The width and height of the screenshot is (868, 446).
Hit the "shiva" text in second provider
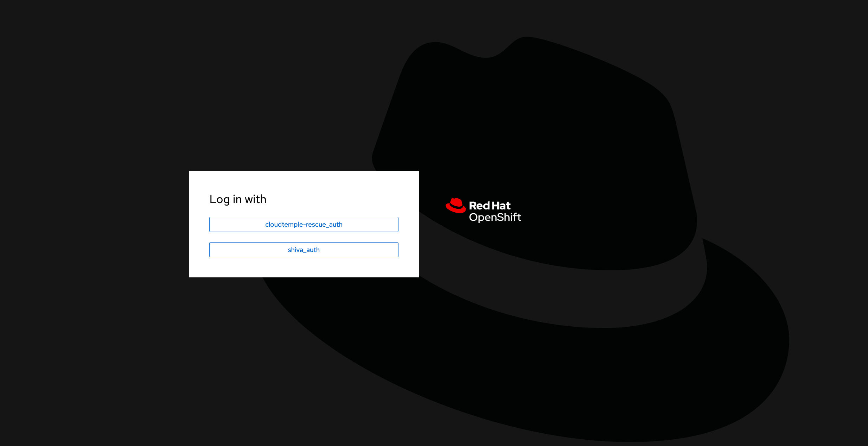pos(295,250)
